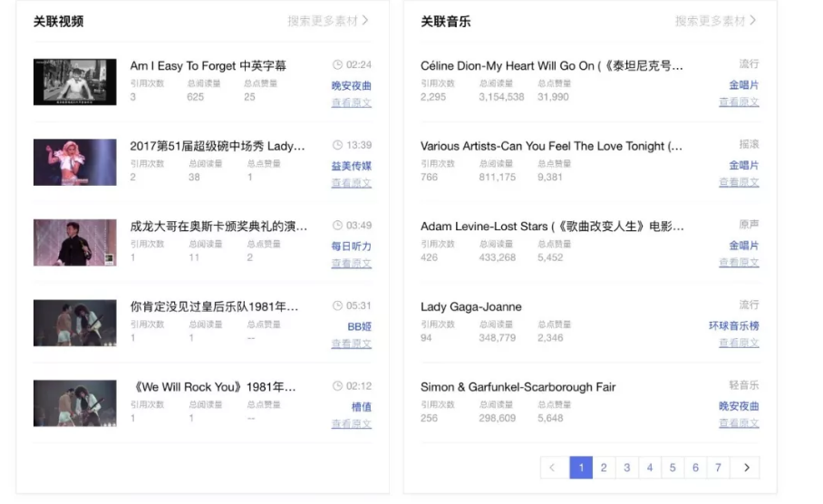Click the clock icon beside duration 13:39
Viewport: 823px width, 504px height.
pos(337,145)
